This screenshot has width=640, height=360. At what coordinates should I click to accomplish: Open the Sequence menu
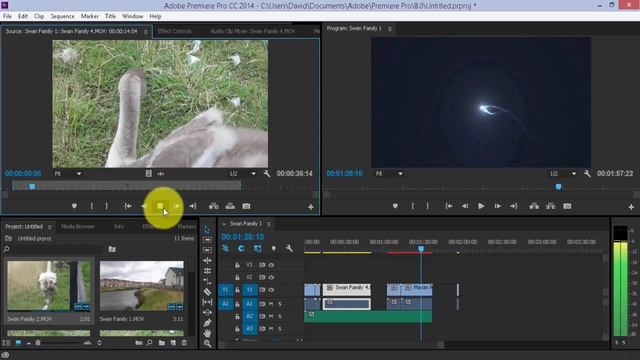pos(62,16)
